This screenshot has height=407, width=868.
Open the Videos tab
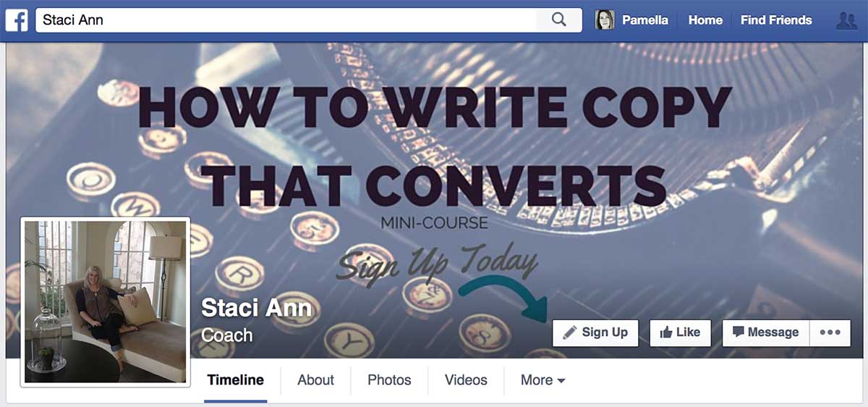pyautogui.click(x=466, y=380)
